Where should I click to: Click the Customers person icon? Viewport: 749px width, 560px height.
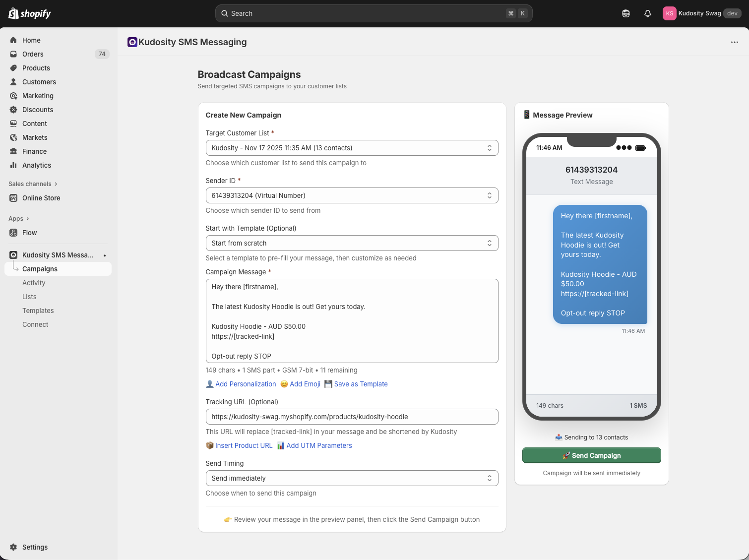[13, 82]
